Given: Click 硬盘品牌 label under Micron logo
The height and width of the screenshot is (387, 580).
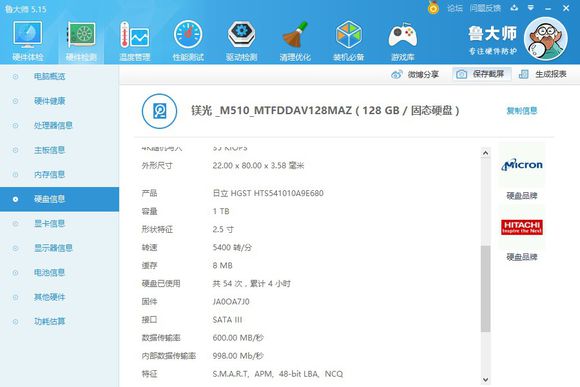Looking at the screenshot, I should tap(522, 196).
